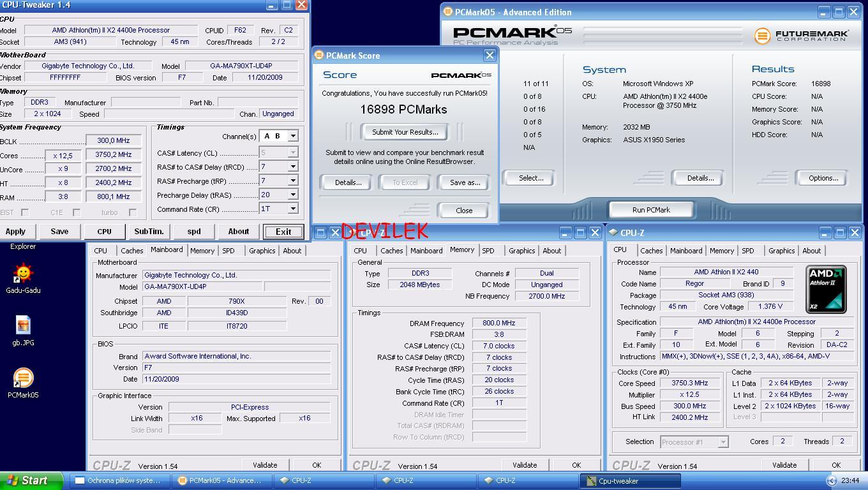This screenshot has height=490, width=868.
Task: Click the HT multiplier x 8 field
Action: tap(63, 184)
